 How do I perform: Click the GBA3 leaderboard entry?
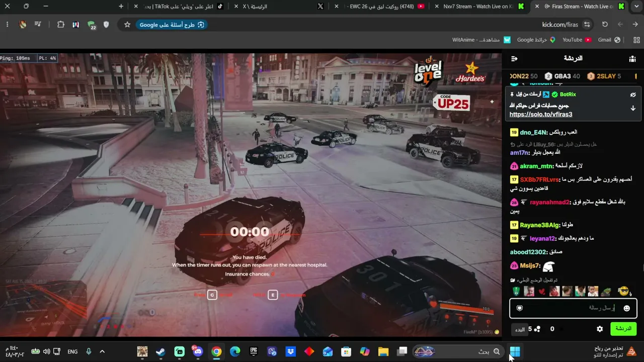pyautogui.click(x=562, y=76)
